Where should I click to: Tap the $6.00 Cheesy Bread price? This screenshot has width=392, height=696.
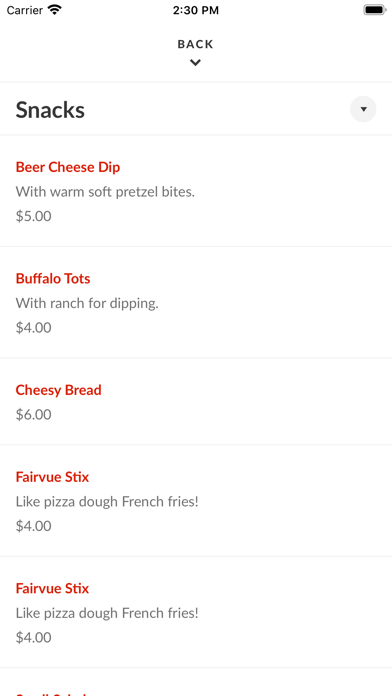click(x=34, y=415)
